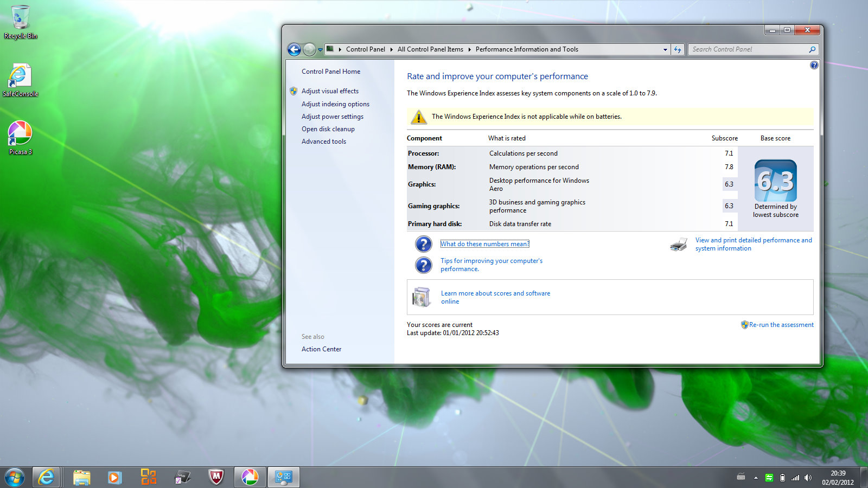Click network signal bars tray icon

pyautogui.click(x=795, y=478)
